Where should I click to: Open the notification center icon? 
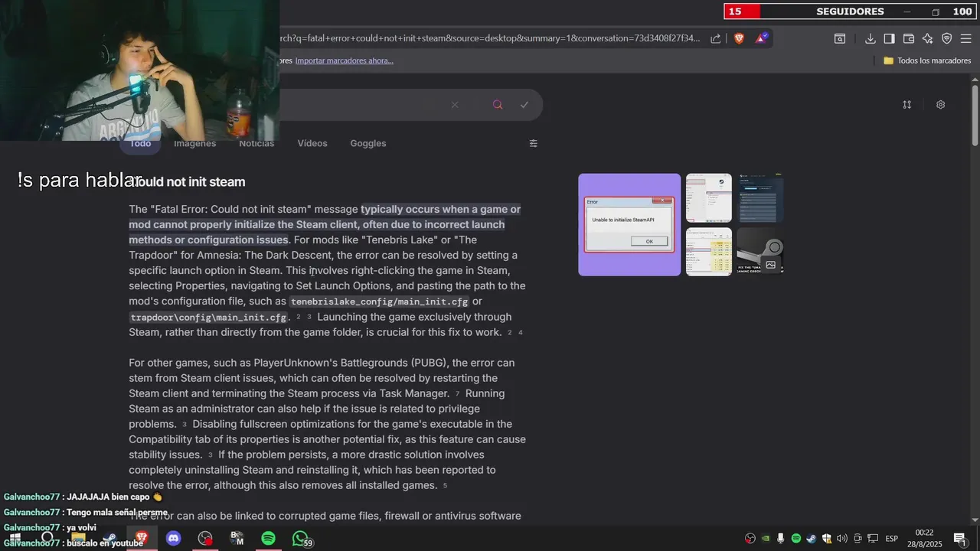959,539
